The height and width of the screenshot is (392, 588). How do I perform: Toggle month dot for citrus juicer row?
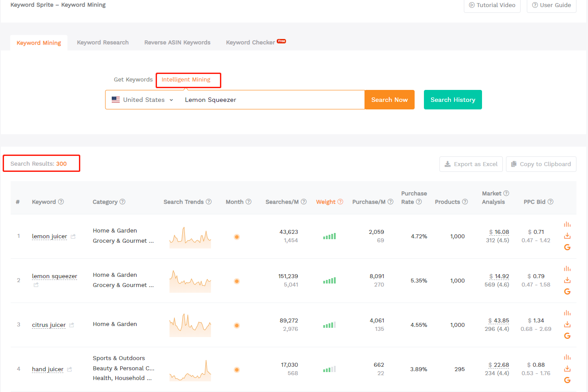point(237,326)
